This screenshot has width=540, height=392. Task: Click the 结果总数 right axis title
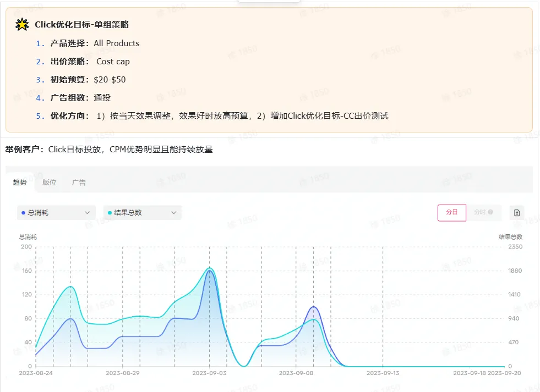pos(510,237)
